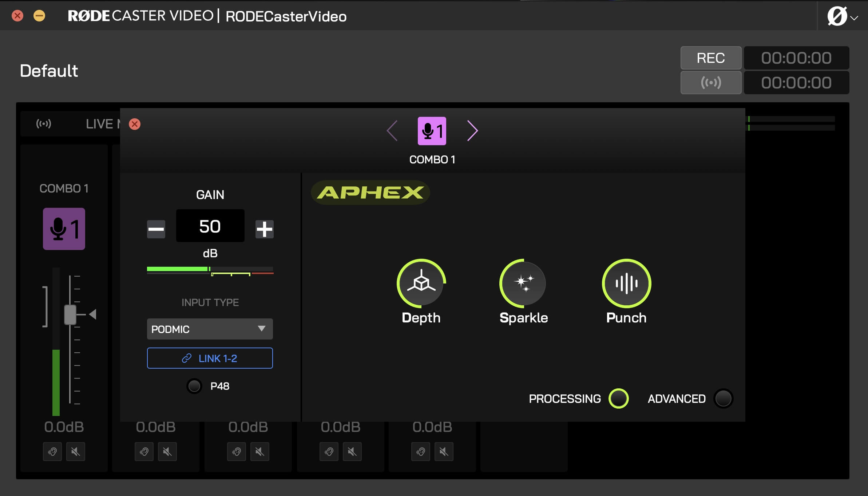Click the headphone monitor icon on COMBO 1
This screenshot has width=868, height=496.
52,451
